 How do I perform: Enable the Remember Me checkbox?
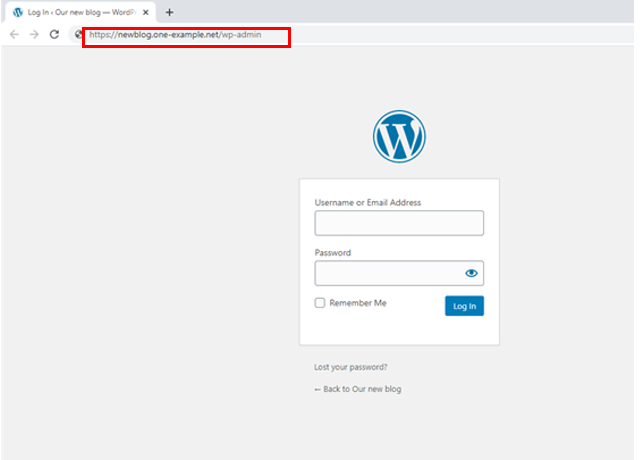[320, 303]
